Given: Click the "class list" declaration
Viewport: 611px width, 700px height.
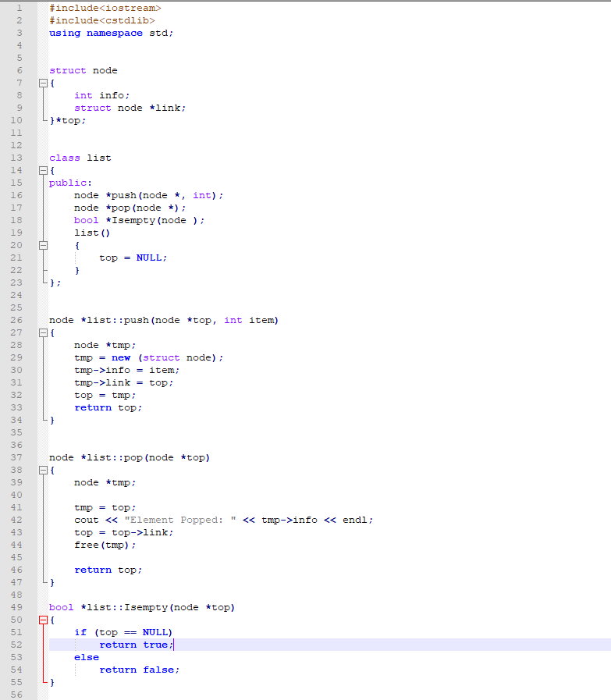Looking at the screenshot, I should point(80,158).
